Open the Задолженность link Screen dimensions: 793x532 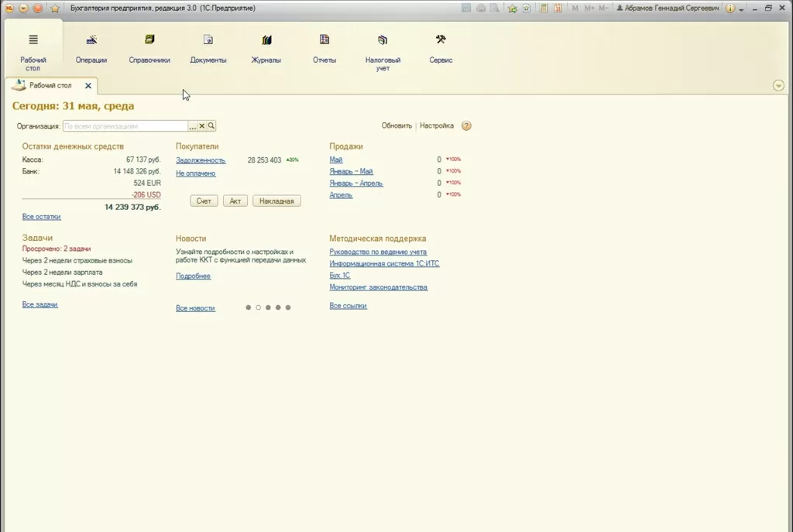coord(201,160)
